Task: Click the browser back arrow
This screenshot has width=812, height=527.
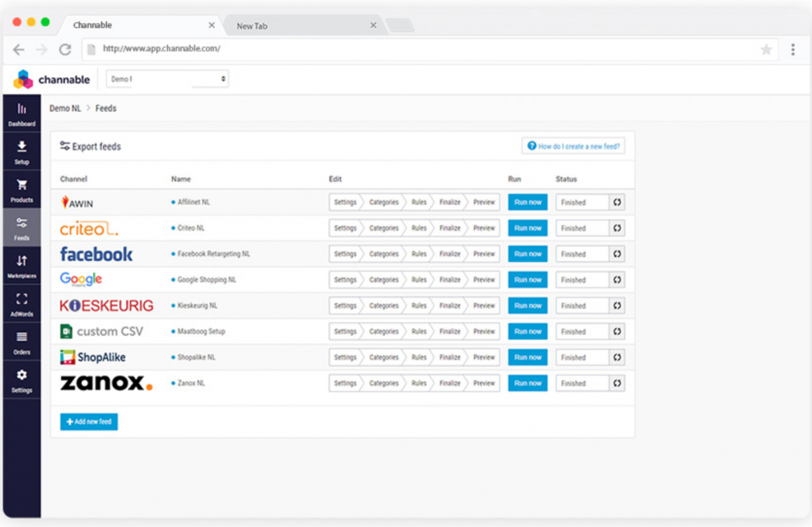Action: [18, 50]
